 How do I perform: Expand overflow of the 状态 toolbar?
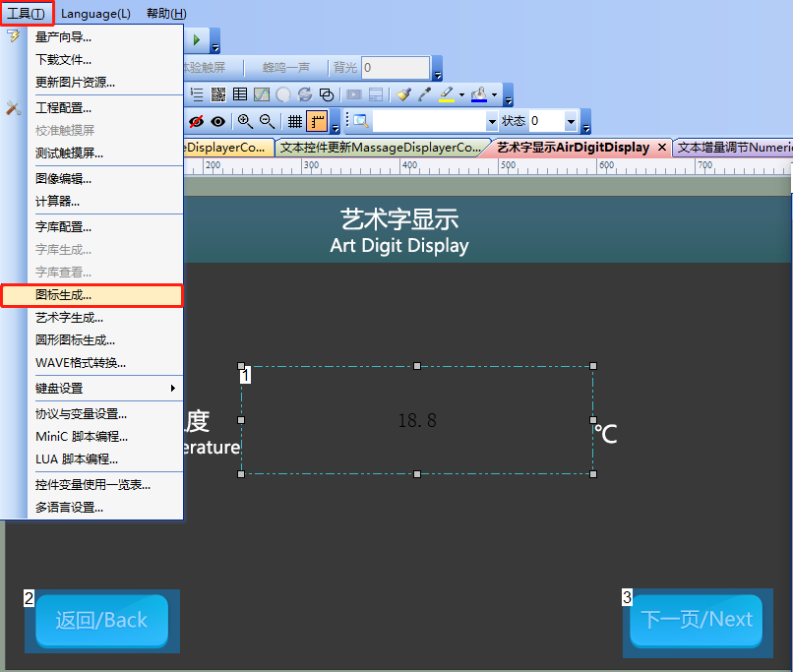(x=585, y=122)
